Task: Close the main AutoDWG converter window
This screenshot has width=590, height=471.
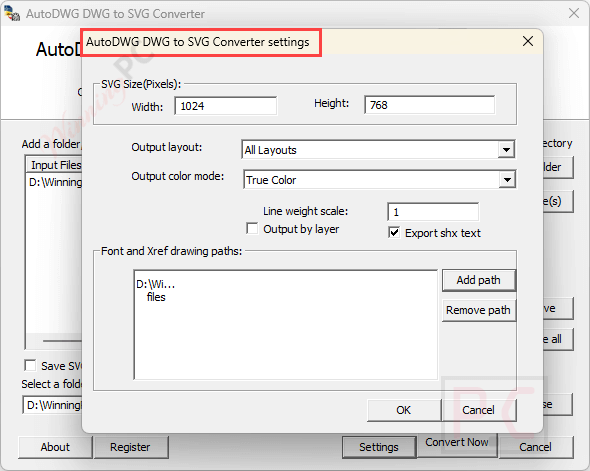Action: 574,13
